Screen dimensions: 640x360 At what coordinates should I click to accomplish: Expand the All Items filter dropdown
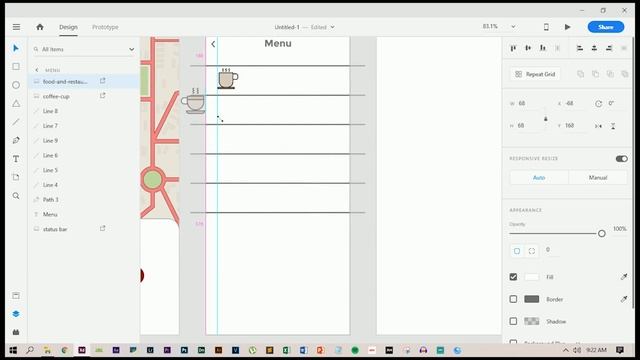[x=131, y=49]
